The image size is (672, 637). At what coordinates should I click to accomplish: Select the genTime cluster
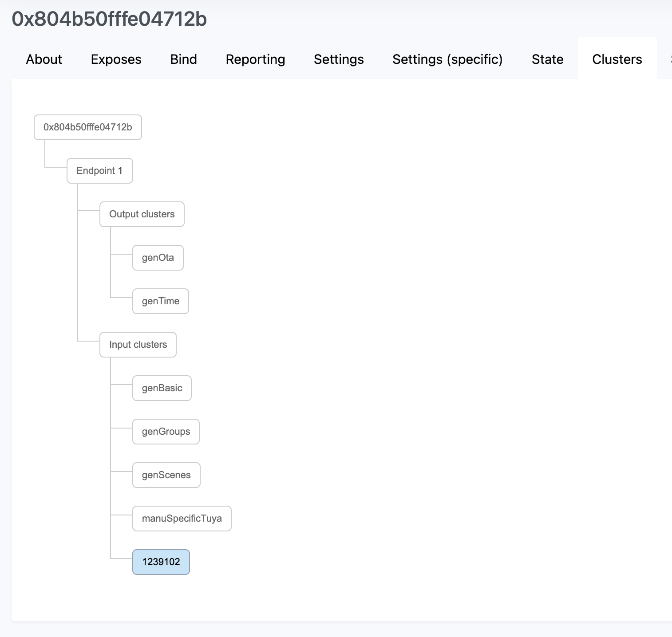click(160, 301)
